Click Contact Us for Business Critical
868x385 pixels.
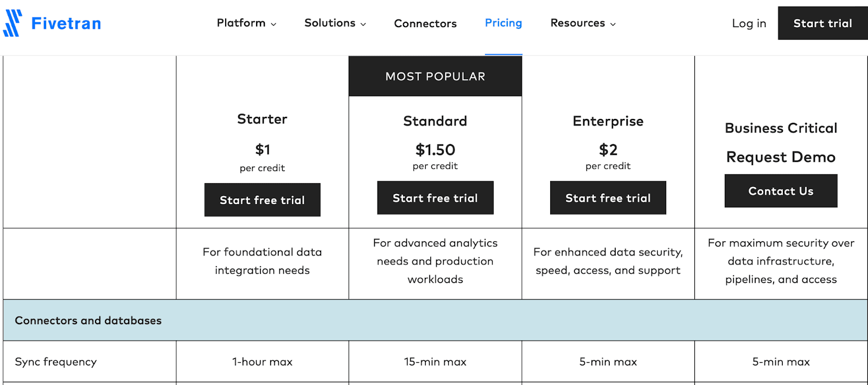click(x=781, y=191)
